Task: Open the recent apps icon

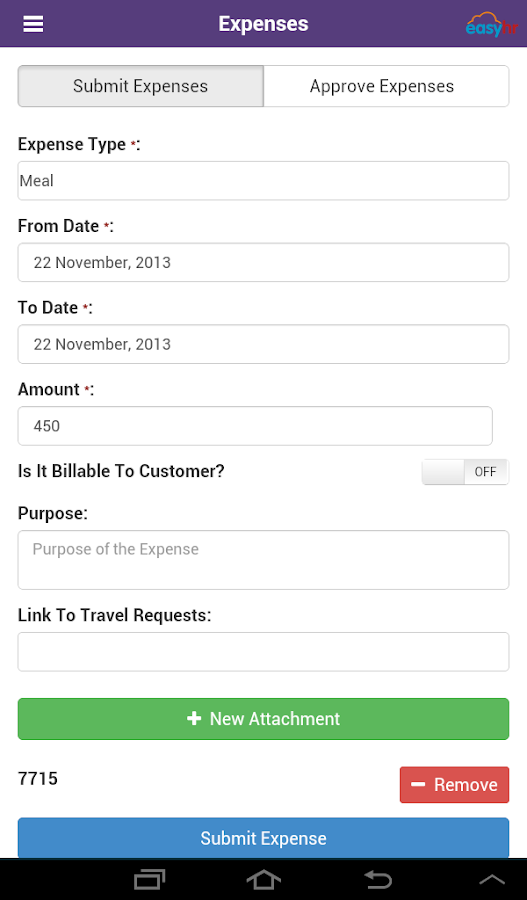Action: [149, 879]
